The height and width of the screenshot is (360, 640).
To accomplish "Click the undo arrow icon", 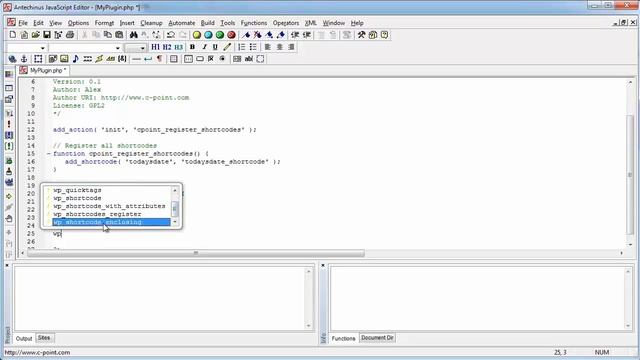I will pyautogui.click(x=171, y=35).
